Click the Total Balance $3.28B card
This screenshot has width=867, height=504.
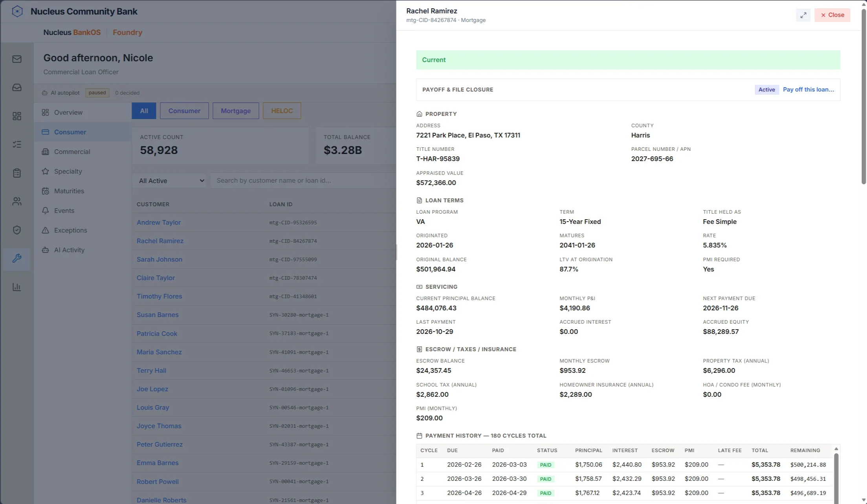[x=356, y=146]
